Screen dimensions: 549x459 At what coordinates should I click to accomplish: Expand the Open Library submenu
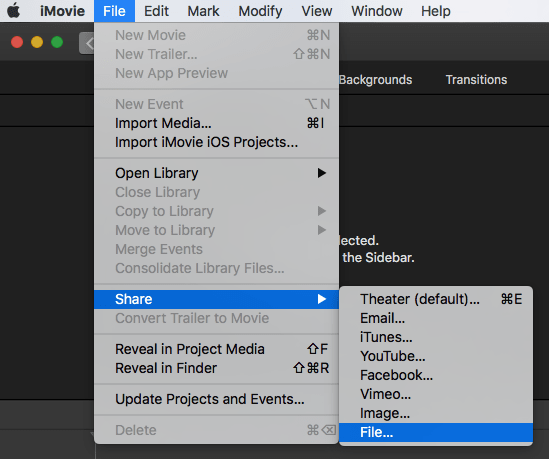pos(216,173)
